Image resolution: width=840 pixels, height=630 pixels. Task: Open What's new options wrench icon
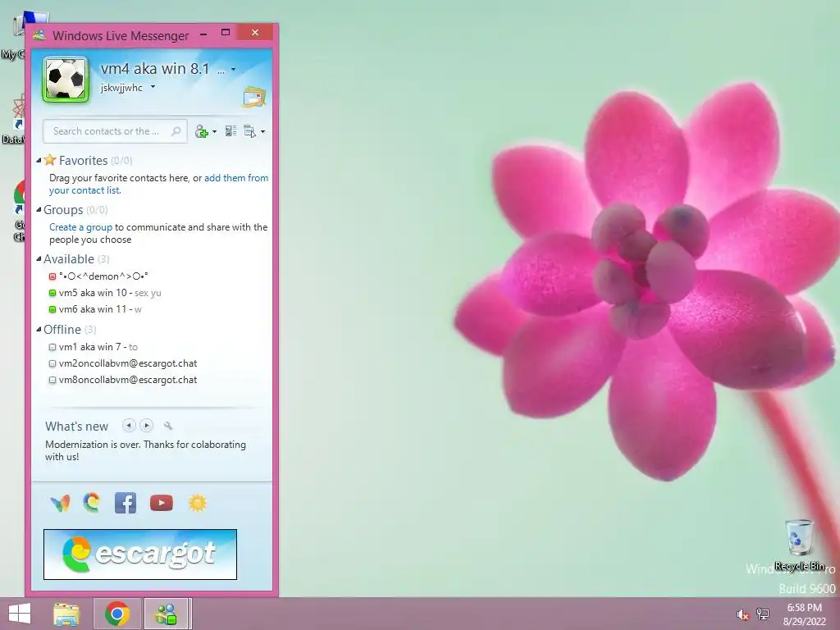(x=167, y=426)
